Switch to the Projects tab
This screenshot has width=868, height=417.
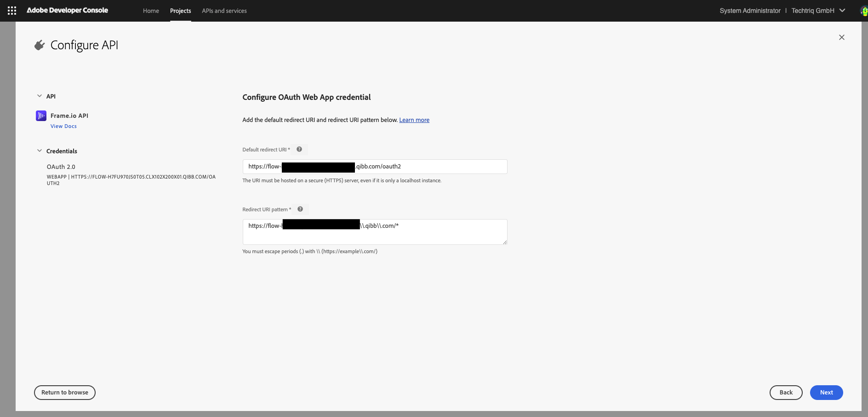click(180, 11)
